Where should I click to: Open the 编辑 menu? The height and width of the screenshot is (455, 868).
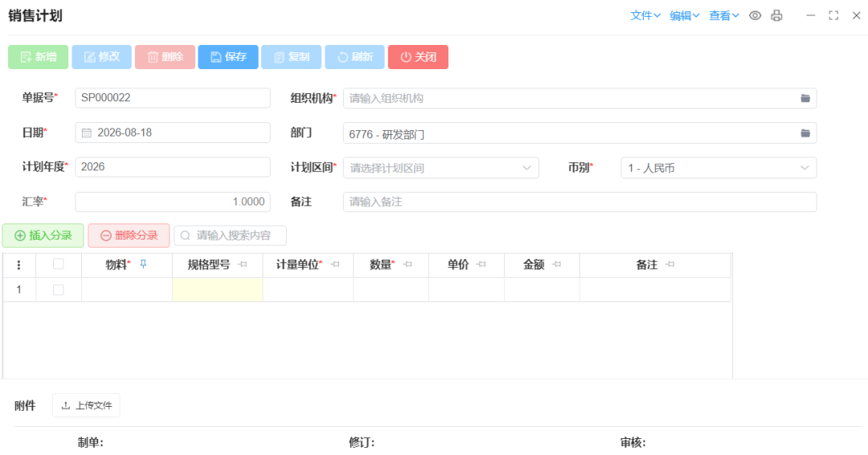(684, 15)
